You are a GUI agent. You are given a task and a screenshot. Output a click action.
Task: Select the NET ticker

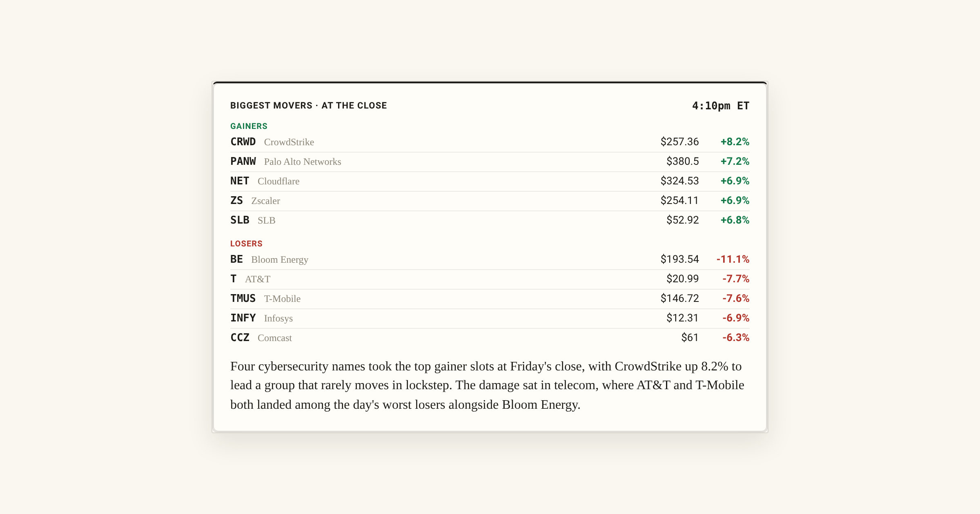(240, 181)
